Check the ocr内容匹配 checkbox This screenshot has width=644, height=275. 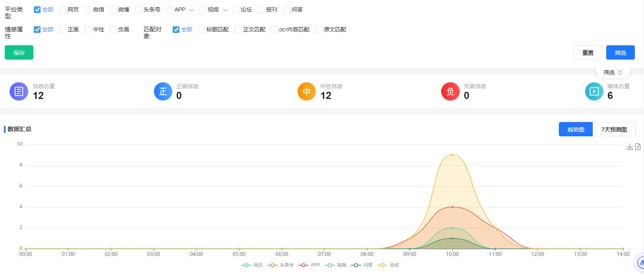tap(274, 29)
